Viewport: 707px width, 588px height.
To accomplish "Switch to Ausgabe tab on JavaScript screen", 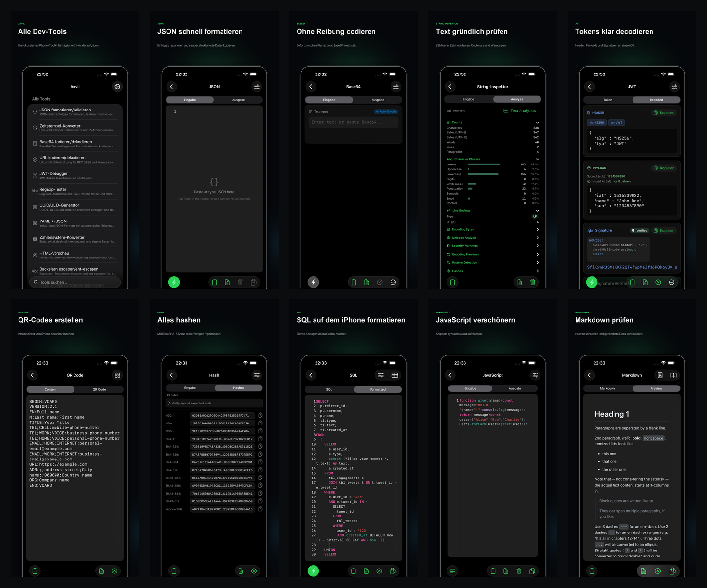I will tap(515, 388).
